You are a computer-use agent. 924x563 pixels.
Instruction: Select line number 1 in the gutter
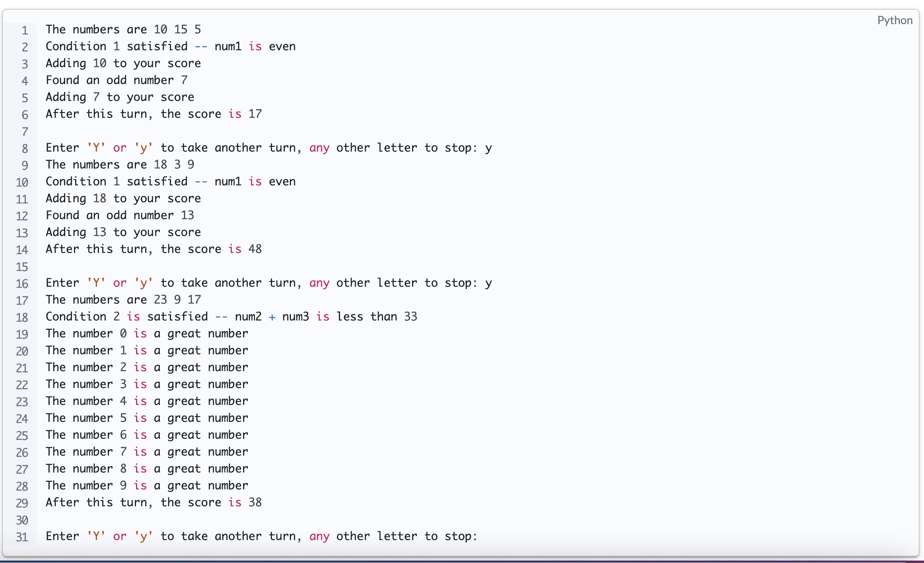(24, 29)
